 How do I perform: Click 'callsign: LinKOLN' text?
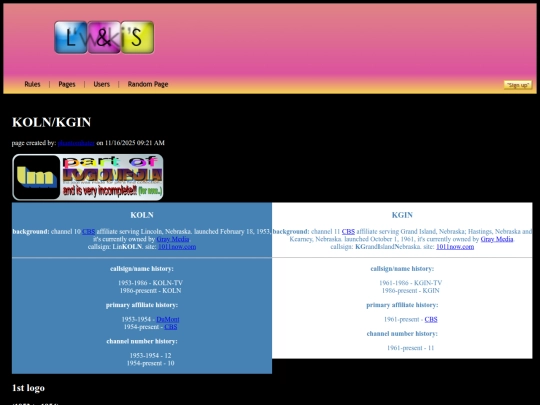coord(115,247)
